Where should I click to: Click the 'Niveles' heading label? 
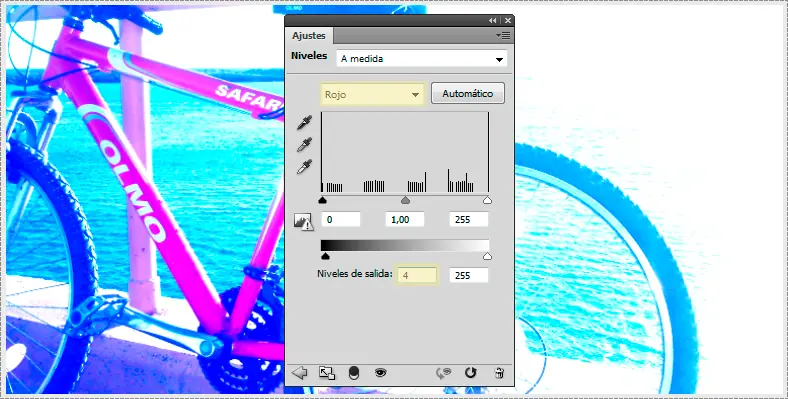(309, 56)
